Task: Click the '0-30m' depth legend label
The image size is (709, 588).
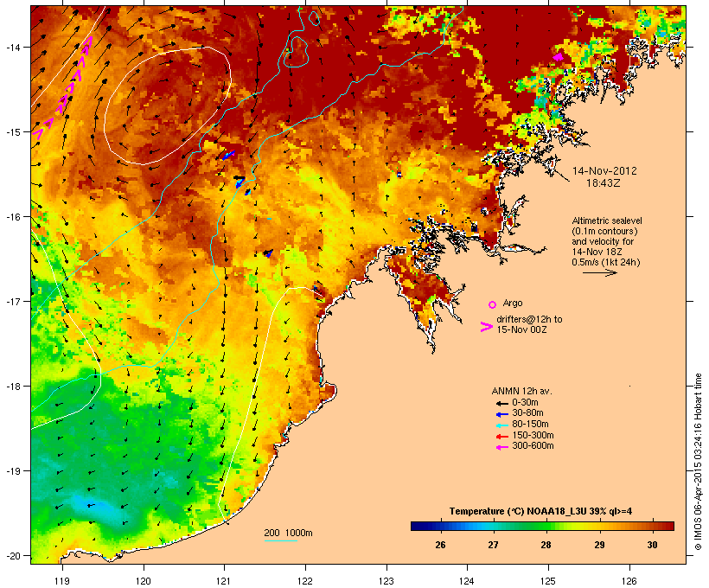Action: click(525, 403)
